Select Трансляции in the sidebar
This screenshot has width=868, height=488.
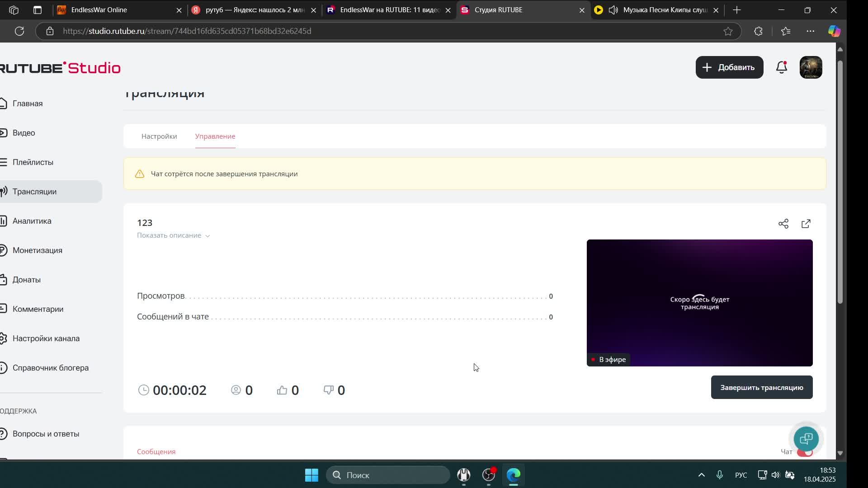point(51,192)
